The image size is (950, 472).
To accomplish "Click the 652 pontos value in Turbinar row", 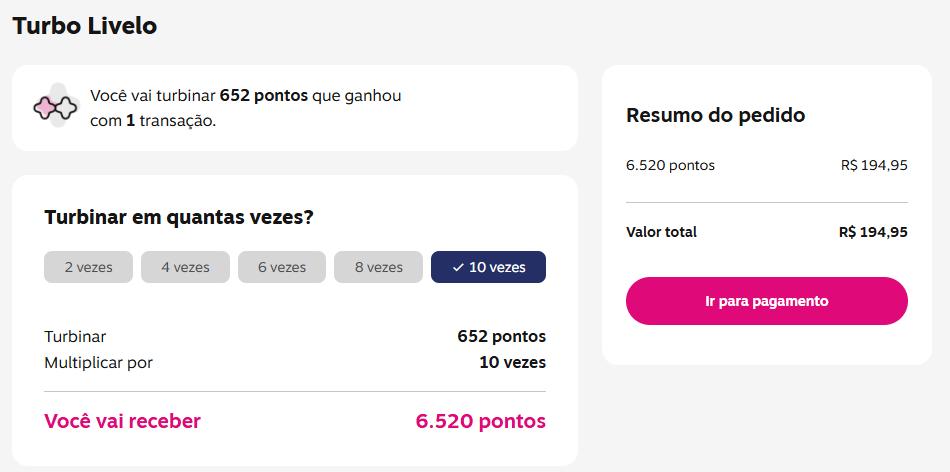I will 501,337.
